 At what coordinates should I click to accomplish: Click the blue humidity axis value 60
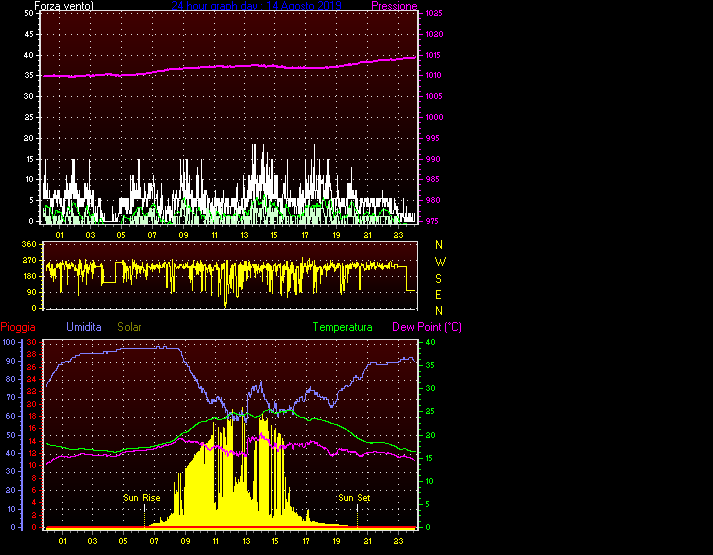click(11, 416)
